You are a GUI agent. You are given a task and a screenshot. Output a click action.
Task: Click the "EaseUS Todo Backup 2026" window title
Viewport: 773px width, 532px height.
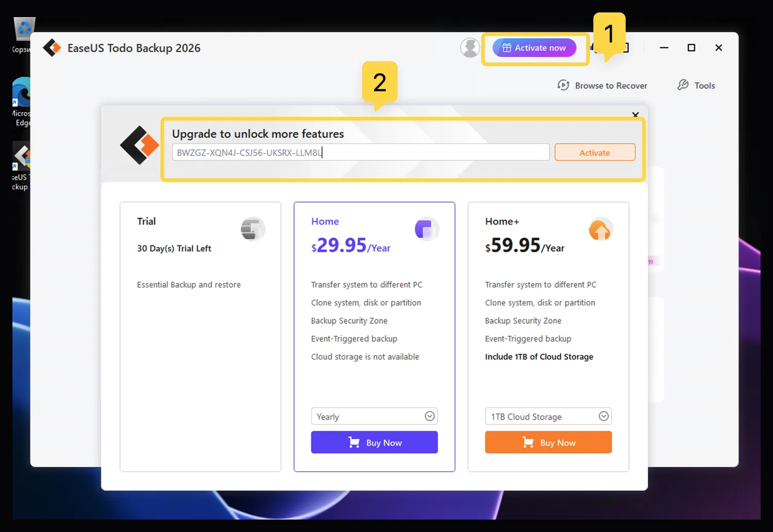(134, 48)
